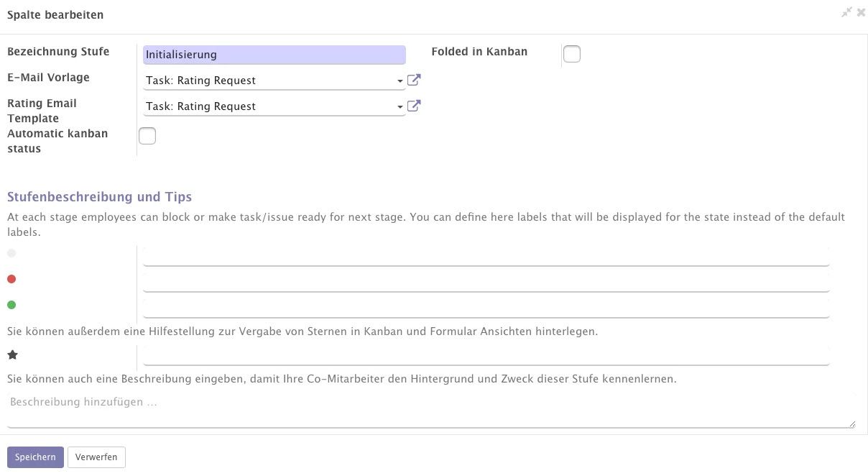Click the label field beside the red dot
The width and height of the screenshot is (868, 476).
pyautogui.click(x=486, y=280)
